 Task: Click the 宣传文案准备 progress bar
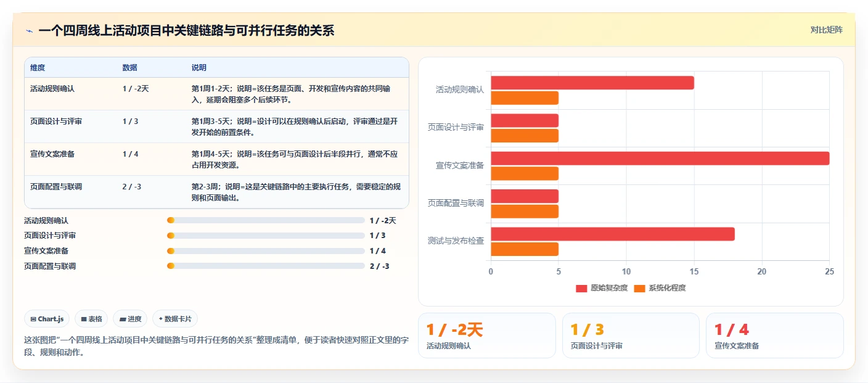[266, 251]
